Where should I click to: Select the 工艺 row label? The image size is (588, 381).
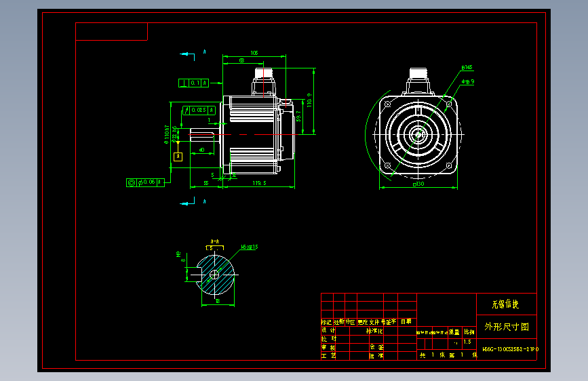[328, 355]
